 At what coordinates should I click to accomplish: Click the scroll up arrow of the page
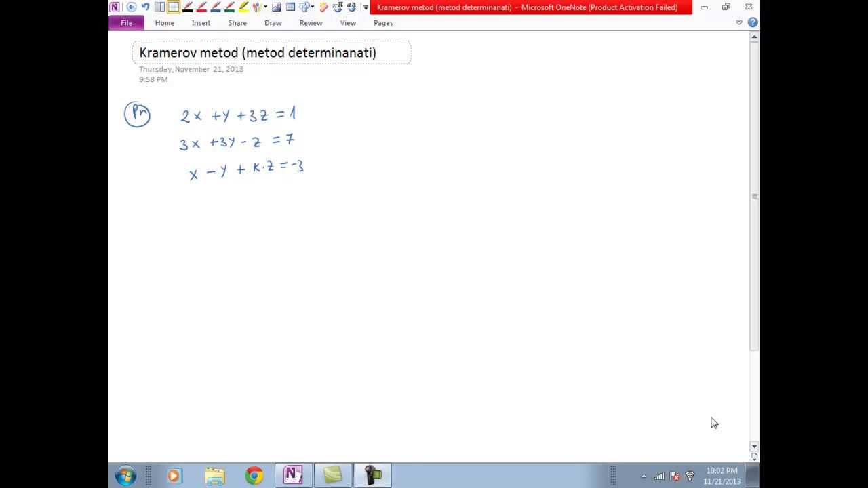point(754,37)
